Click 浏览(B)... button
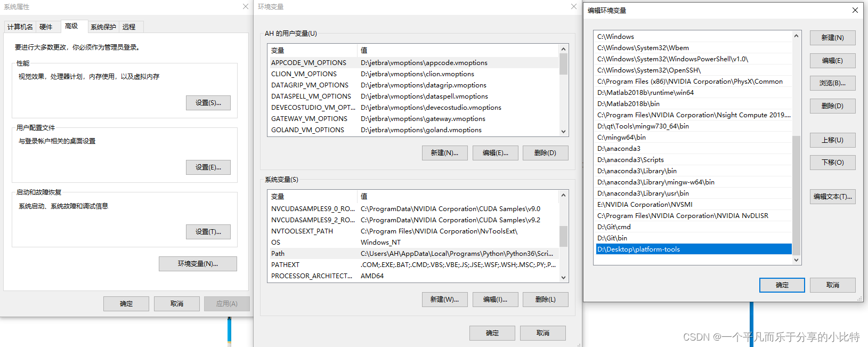The image size is (868, 347). point(833,83)
